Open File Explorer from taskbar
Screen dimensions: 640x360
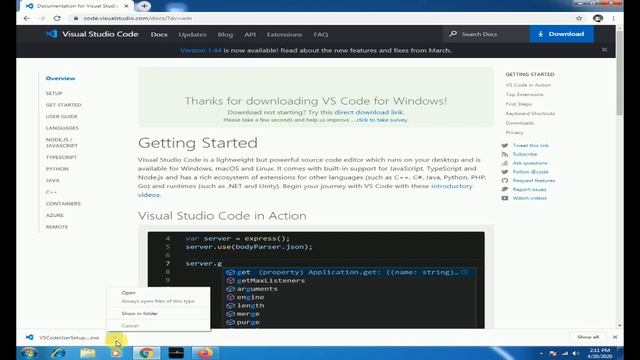87,353
